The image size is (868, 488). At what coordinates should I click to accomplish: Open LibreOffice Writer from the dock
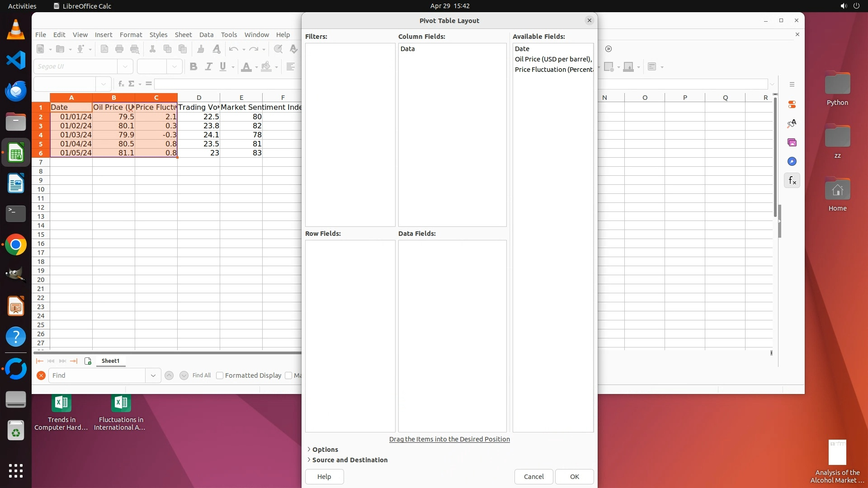(x=16, y=184)
